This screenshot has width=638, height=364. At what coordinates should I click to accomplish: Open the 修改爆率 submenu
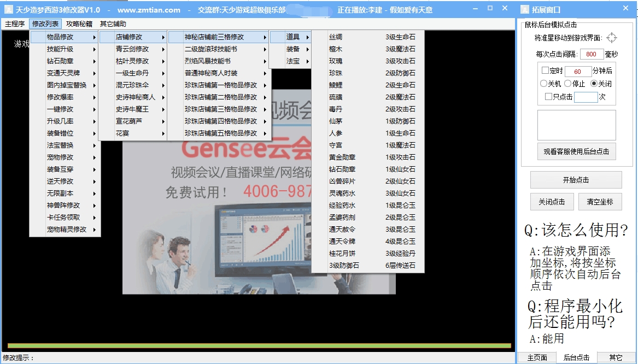[65, 97]
